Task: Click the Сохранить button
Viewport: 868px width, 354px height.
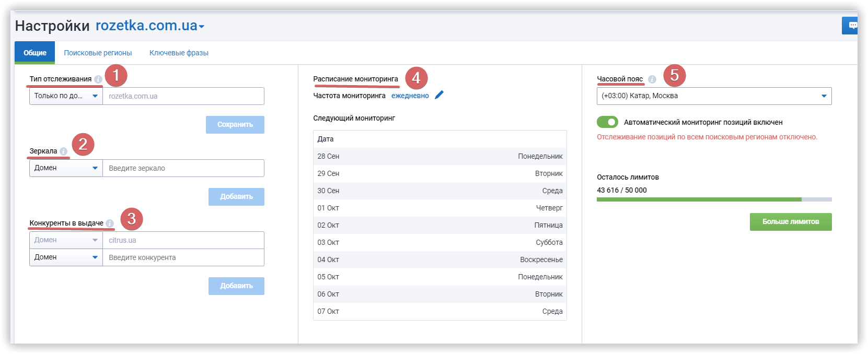Action: coord(235,125)
